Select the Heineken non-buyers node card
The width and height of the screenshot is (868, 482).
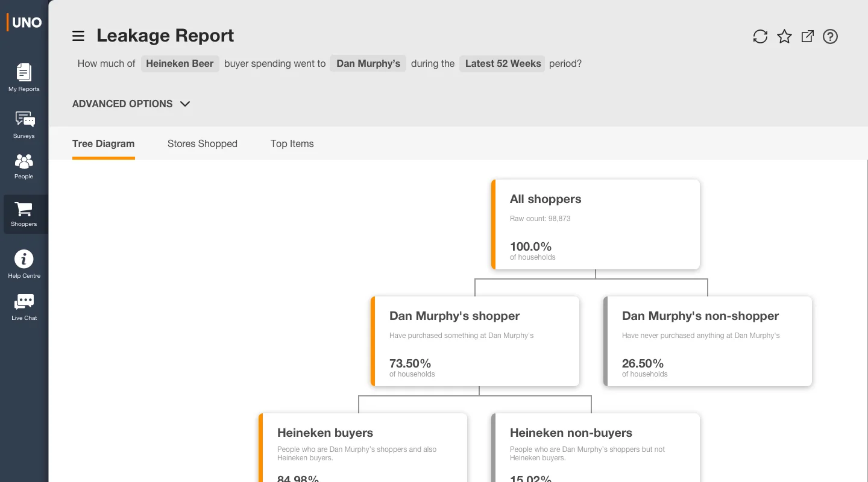[596, 448]
